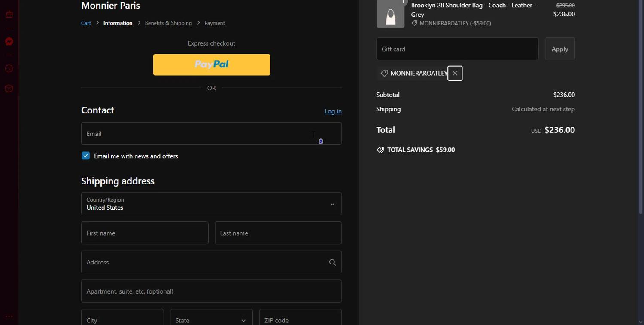Viewport: 644px width, 325px height.
Task: Focus the Last name field
Action: (x=278, y=233)
